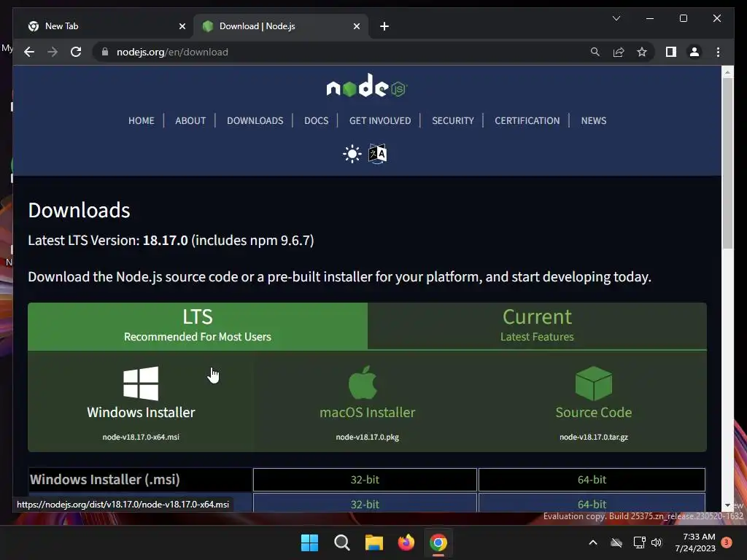Open DOCS in site navigation
Screen dimensions: 747x560
pos(316,120)
